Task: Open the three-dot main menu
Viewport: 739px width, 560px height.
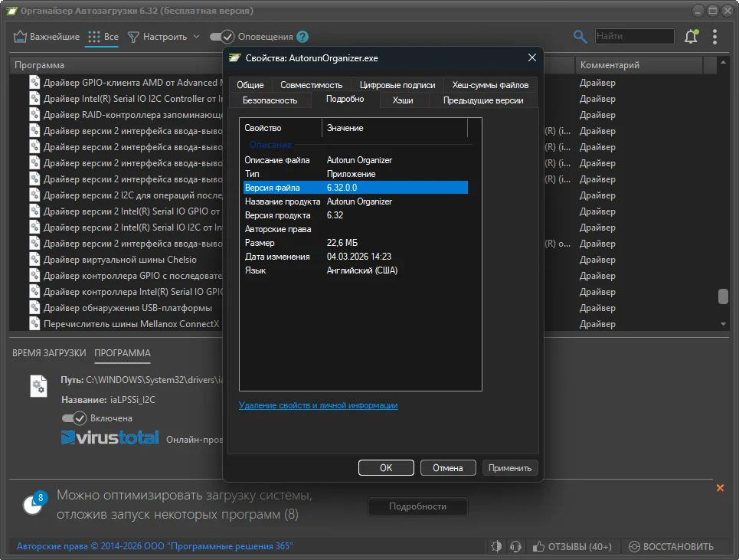Action: (714, 37)
